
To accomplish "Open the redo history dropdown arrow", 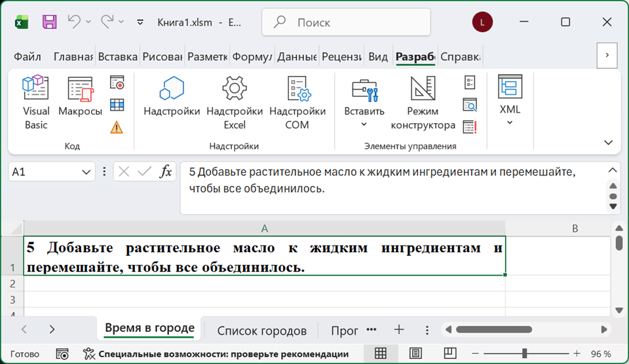I will (x=121, y=22).
